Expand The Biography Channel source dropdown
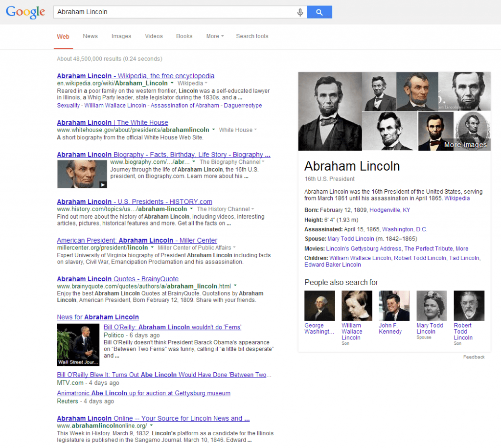This screenshot has height=448, width=501. pos(232,162)
